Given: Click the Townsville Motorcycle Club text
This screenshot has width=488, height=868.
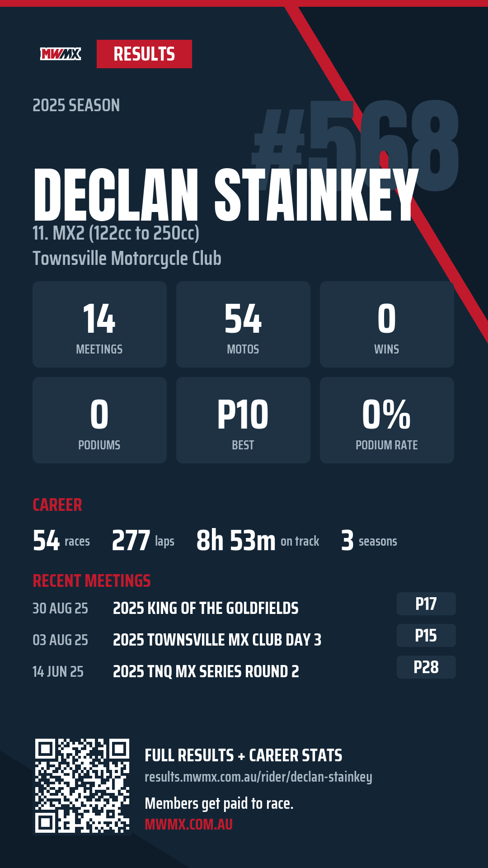Looking at the screenshot, I should pyautogui.click(x=127, y=259).
